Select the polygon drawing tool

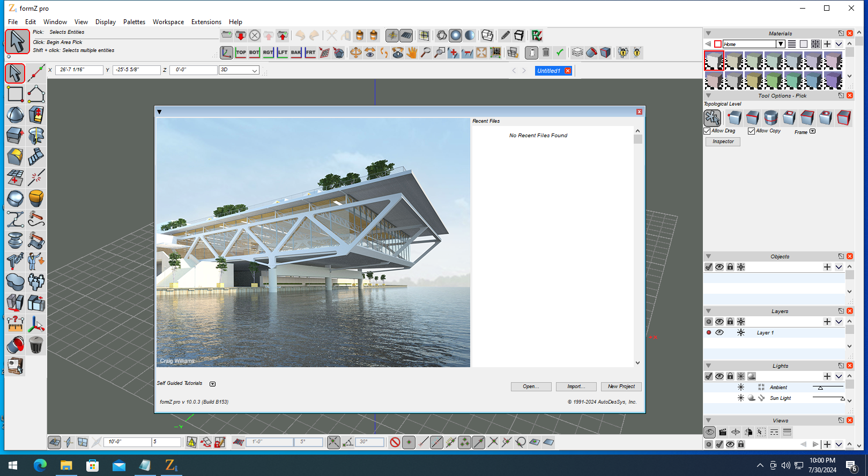click(x=36, y=94)
